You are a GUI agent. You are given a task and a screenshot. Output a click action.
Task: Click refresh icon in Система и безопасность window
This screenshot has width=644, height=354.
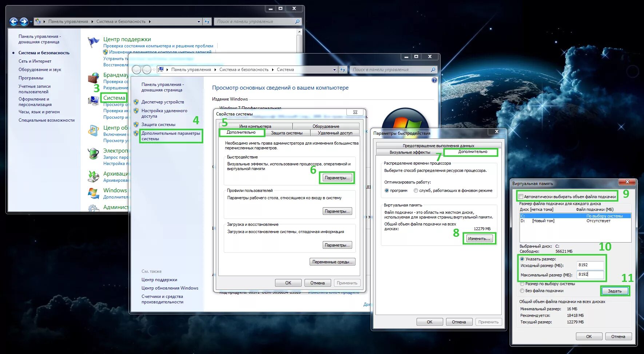pos(207,21)
